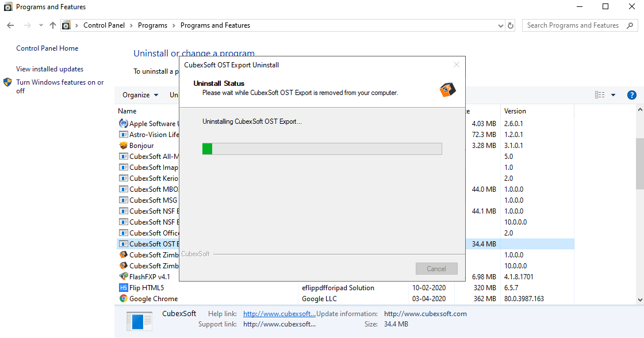644x338 pixels.
Task: Click the Flip HTML5 program icon
Action: (123, 288)
